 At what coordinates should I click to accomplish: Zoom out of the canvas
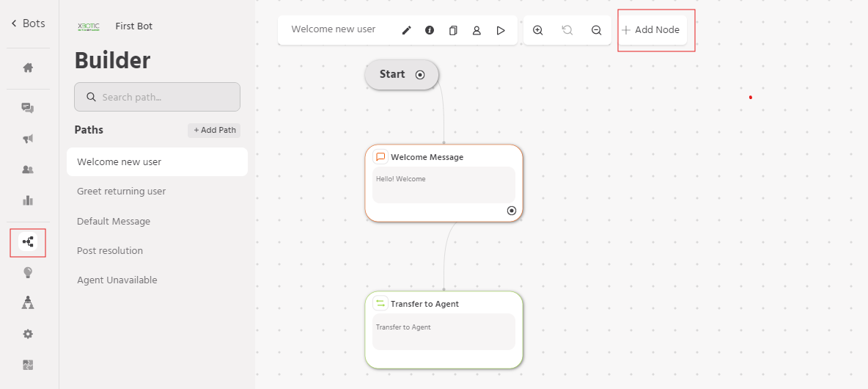click(x=596, y=30)
